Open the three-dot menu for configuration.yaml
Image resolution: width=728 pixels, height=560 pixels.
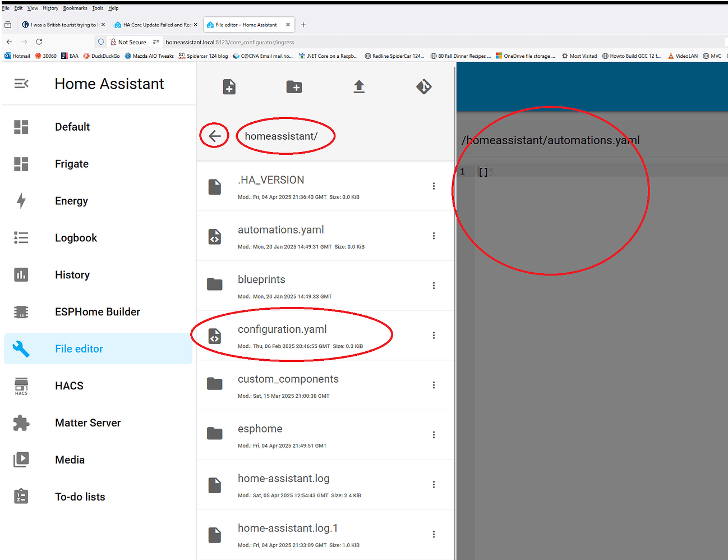434,335
